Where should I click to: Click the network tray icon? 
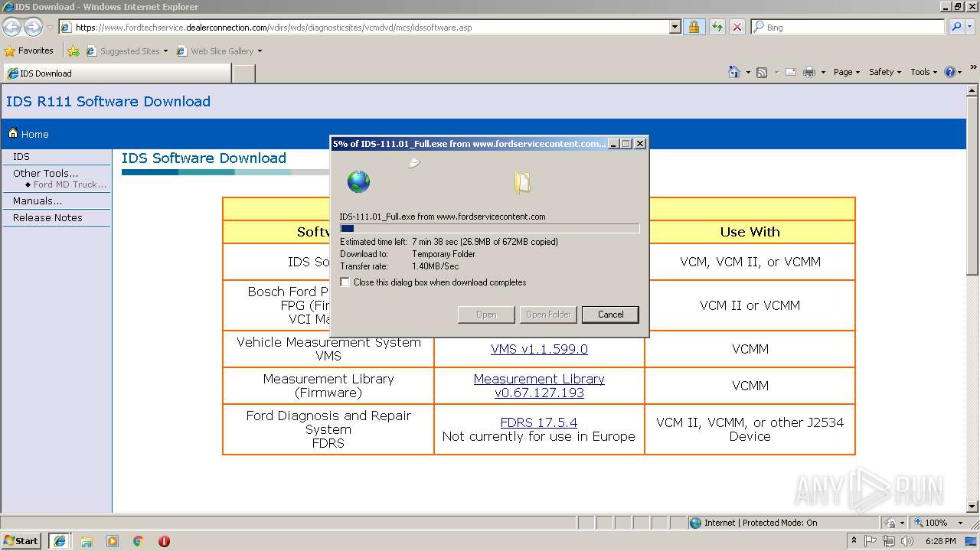click(x=889, y=541)
